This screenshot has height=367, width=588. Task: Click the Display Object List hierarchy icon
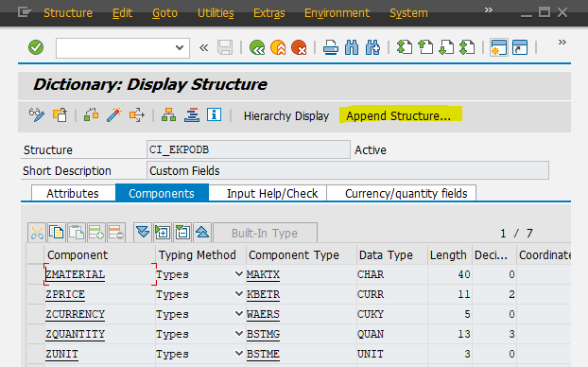pos(169,114)
